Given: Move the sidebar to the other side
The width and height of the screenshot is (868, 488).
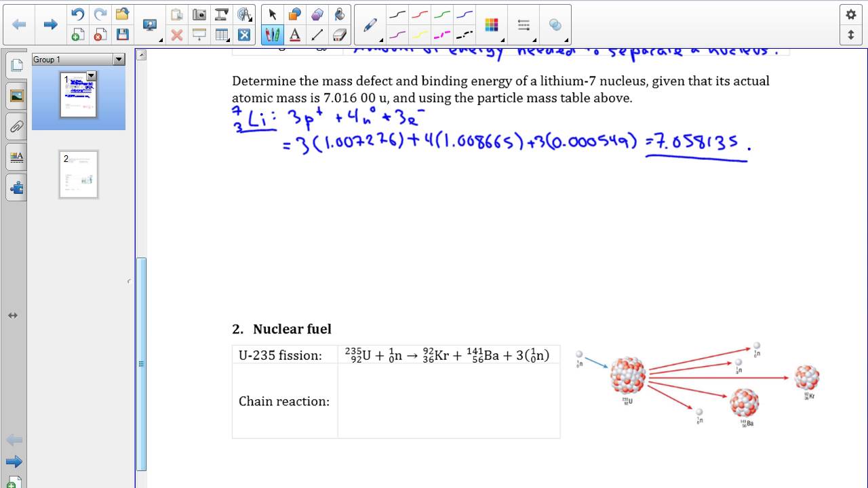Looking at the screenshot, I should pyautogui.click(x=13, y=315).
